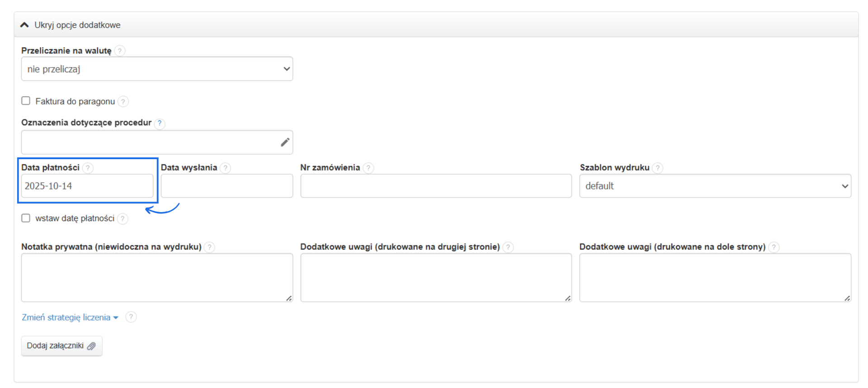Open the Szablon wydruku default dropdown

715,186
